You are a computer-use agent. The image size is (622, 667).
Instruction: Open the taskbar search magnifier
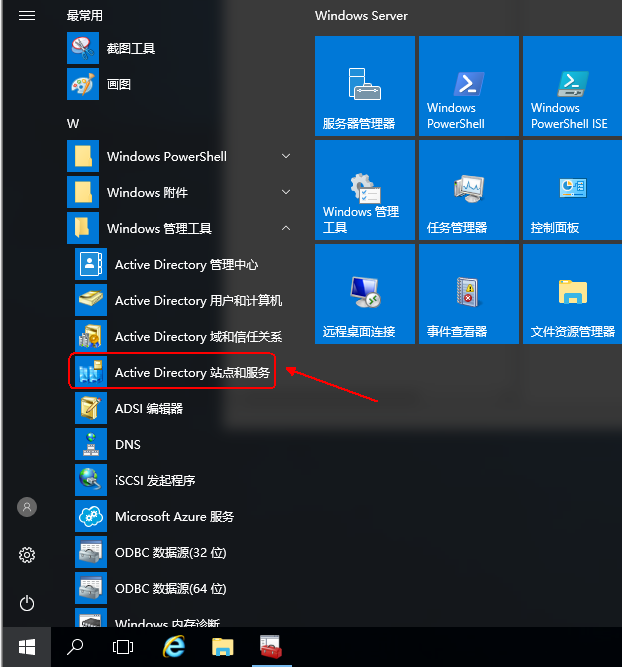pos(75,647)
